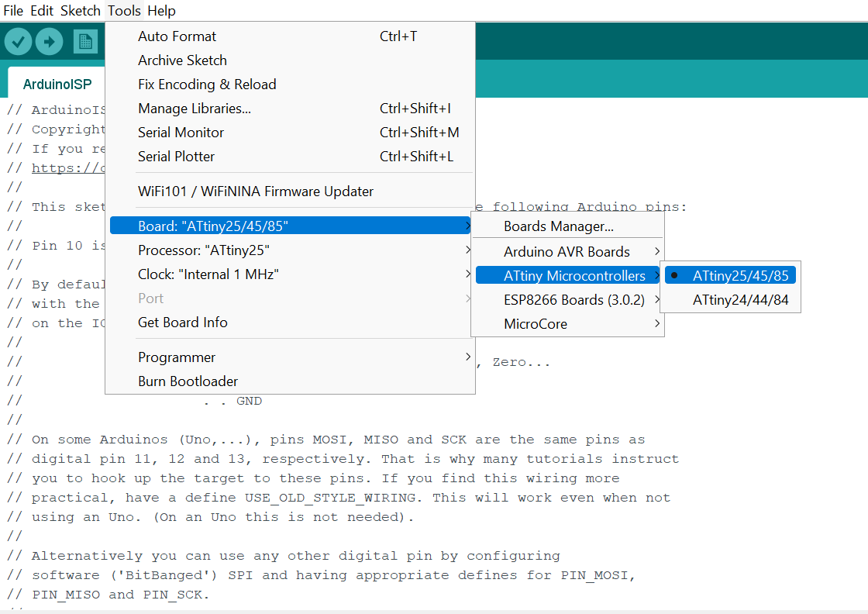Image resolution: width=868 pixels, height=614 pixels.
Task: Click the New sketch document icon
Action: pos(85,41)
